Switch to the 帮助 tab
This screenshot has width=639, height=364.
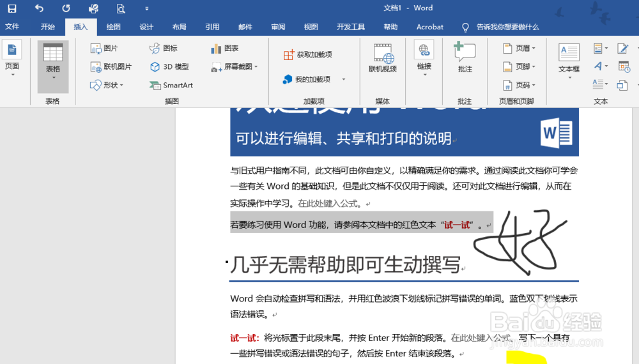click(390, 27)
